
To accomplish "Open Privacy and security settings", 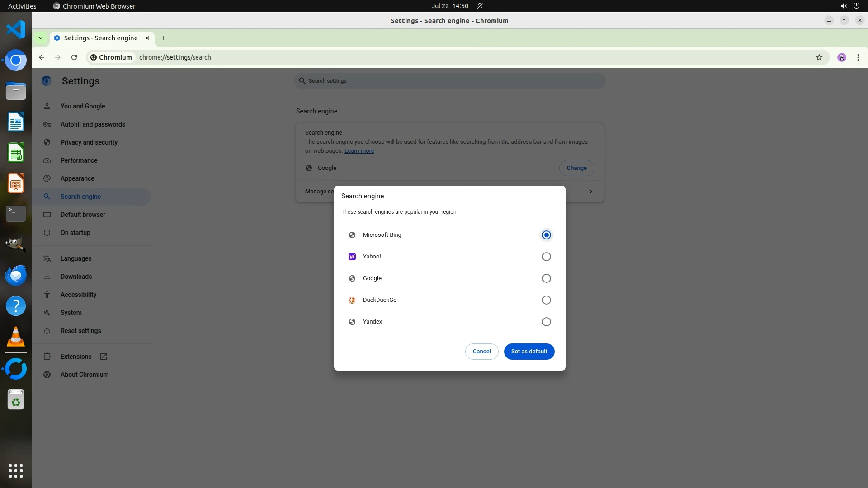I will [89, 142].
